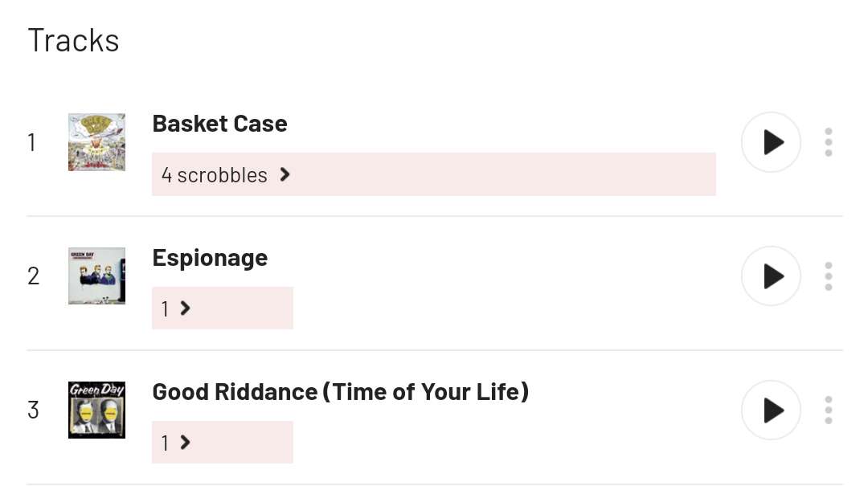Expand the chevron arrow under Good Riddance
The height and width of the screenshot is (486, 868).
[x=186, y=443]
